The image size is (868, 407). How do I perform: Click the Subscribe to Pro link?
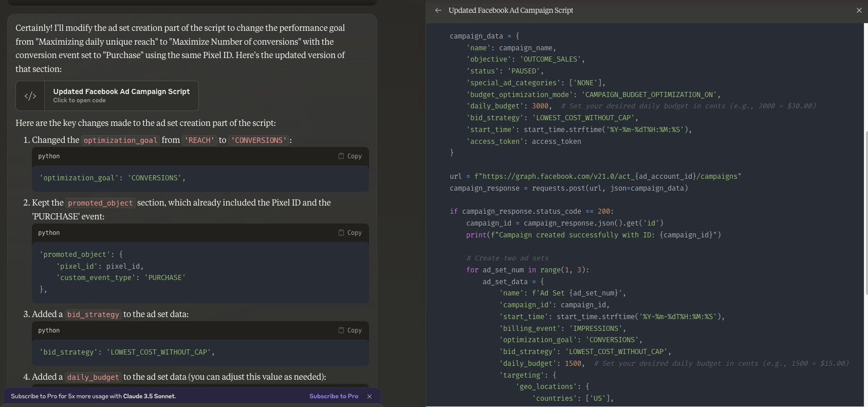coord(334,396)
